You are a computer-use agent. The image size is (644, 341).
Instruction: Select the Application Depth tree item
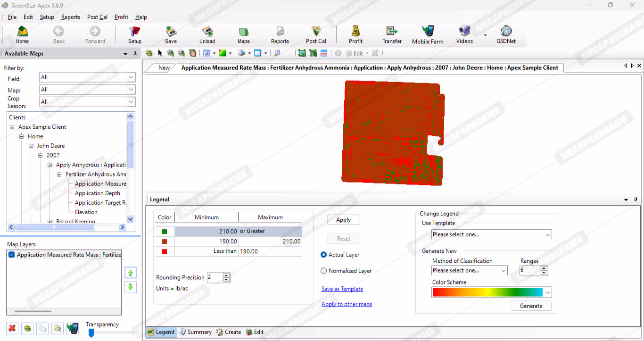pos(97,193)
